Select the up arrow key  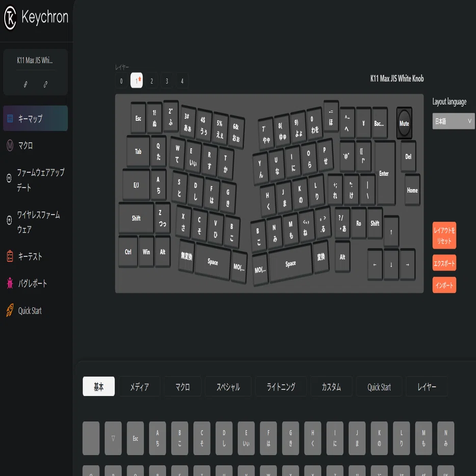(x=391, y=232)
